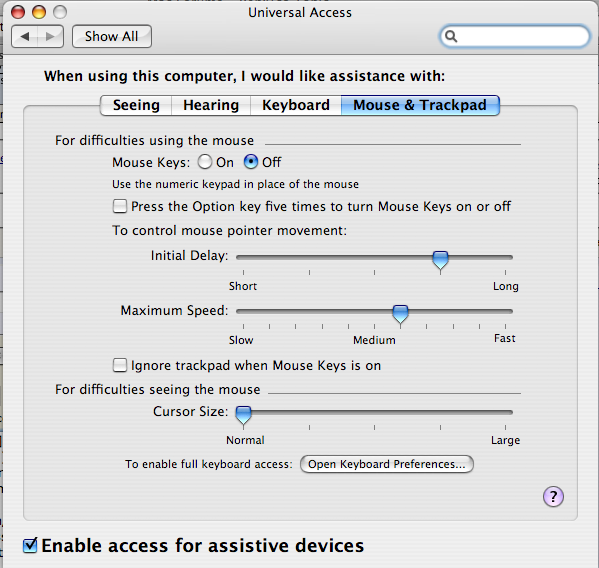Click the Fast label under Maximum Speed
Image resolution: width=599 pixels, height=568 pixels.
point(505,338)
